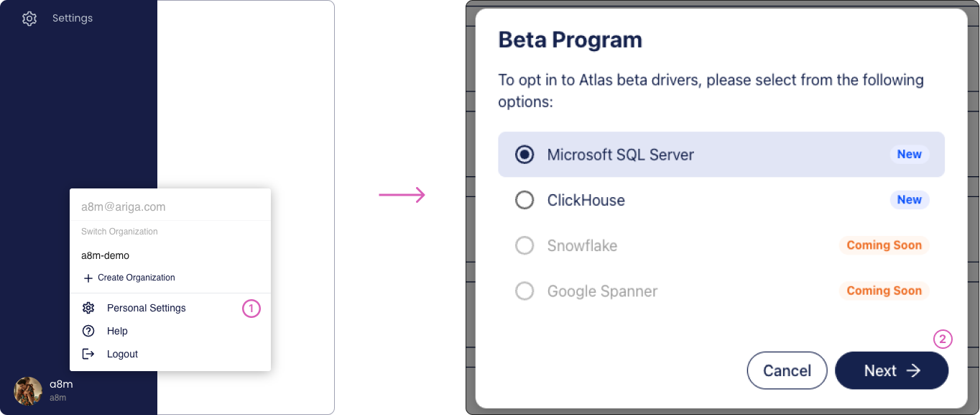Open the Settings item in the sidebar
This screenshot has height=415, width=980.
coord(73,18)
